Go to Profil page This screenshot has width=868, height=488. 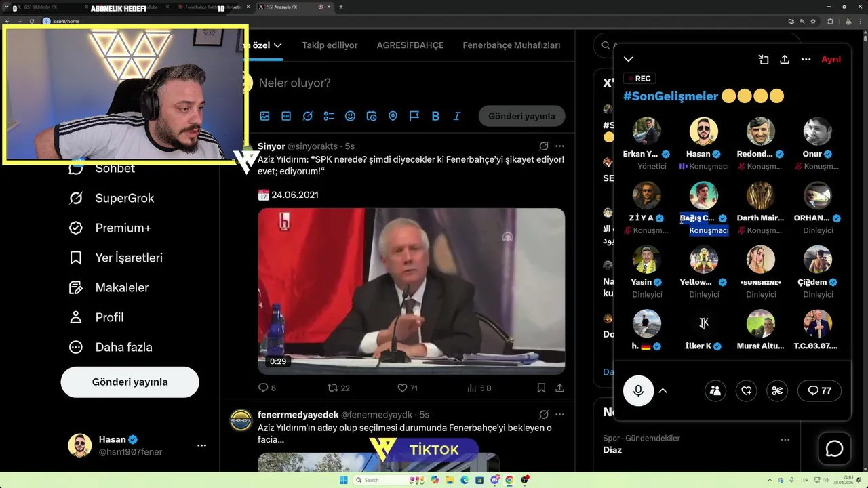96,317
